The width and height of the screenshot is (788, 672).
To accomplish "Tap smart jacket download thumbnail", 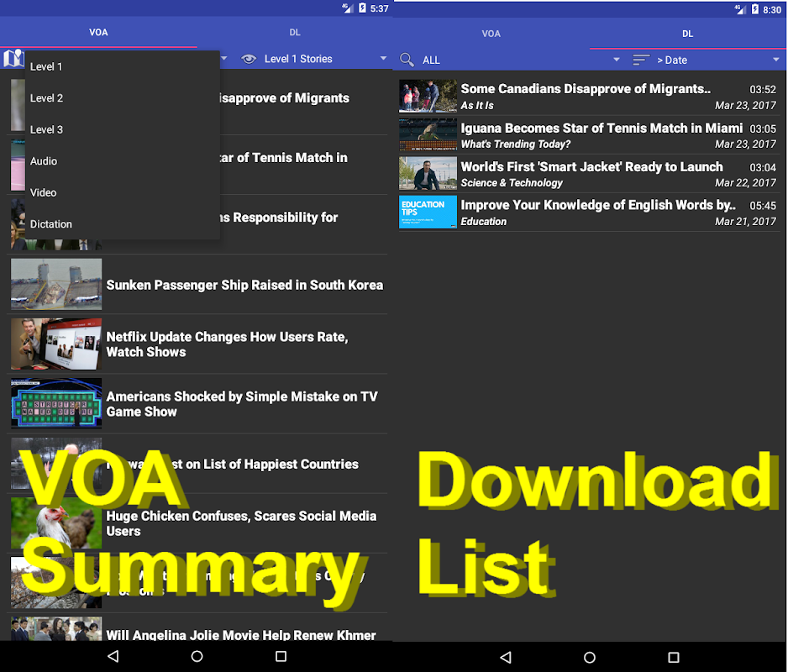I will [x=428, y=173].
